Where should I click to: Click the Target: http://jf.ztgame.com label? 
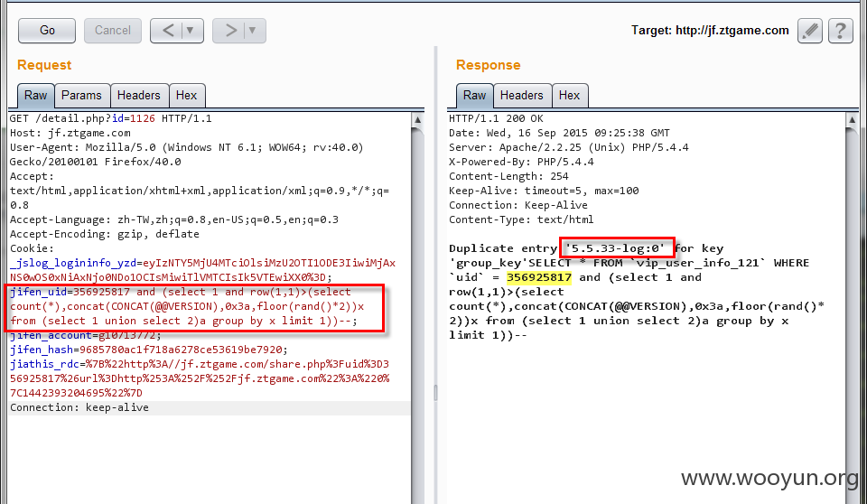710,31
